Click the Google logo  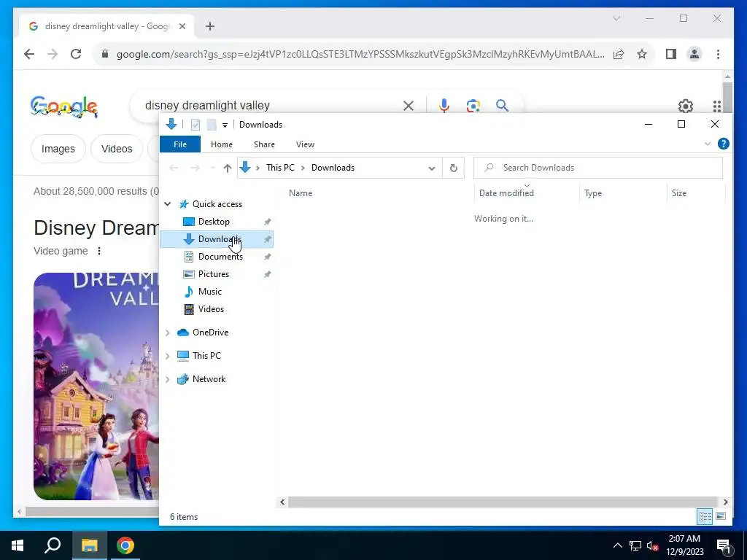64,106
